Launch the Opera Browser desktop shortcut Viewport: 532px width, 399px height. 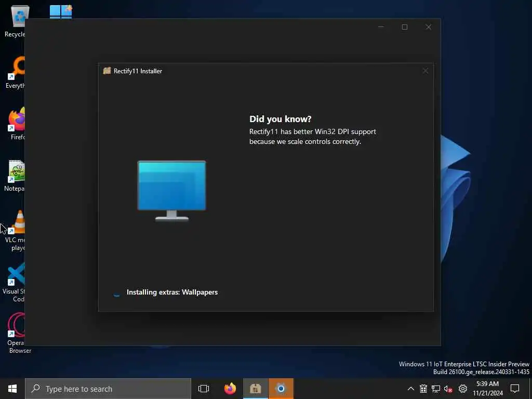coord(16,334)
